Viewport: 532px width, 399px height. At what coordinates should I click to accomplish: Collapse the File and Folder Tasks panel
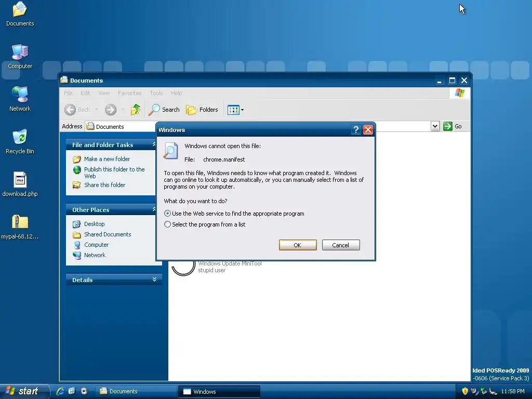pyautogui.click(x=154, y=144)
